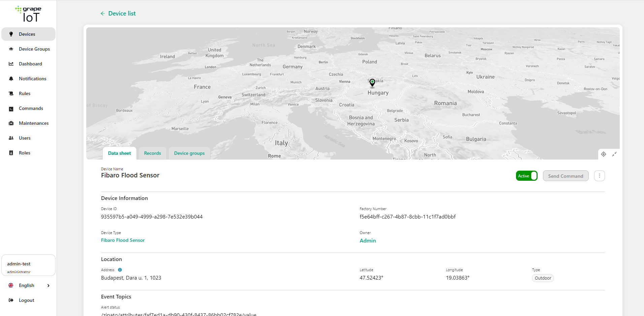Click the Users people icon
Image resolution: width=644 pixels, height=316 pixels.
11,138
